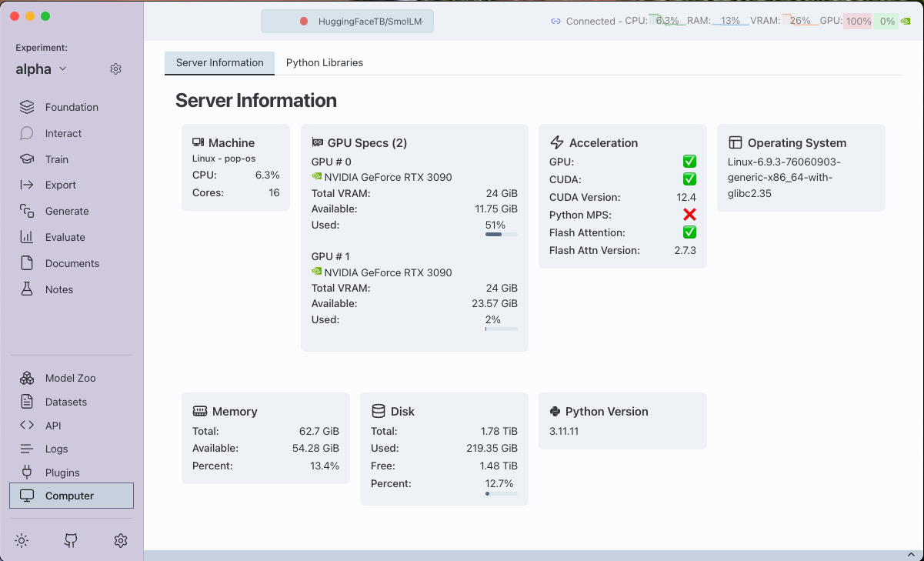The width and height of the screenshot is (924, 561).
Task: Open the Plugins page
Action: [62, 473]
